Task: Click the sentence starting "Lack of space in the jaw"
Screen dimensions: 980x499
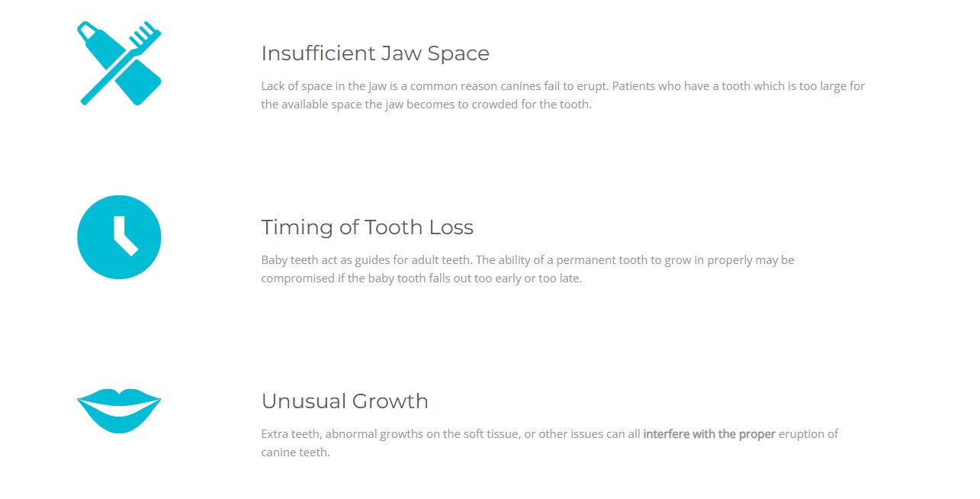Action: (x=435, y=86)
